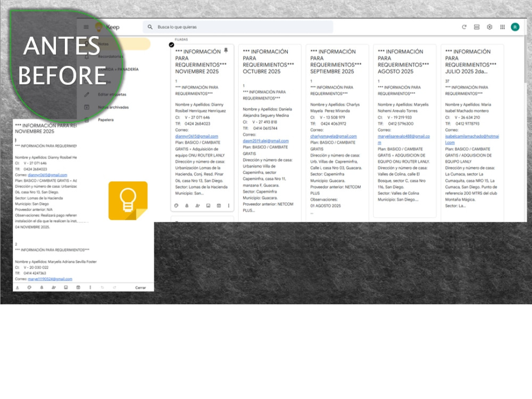Follow the charlysmayela@gmail.com link
Viewport: 532px width, 399px height.
click(x=334, y=136)
